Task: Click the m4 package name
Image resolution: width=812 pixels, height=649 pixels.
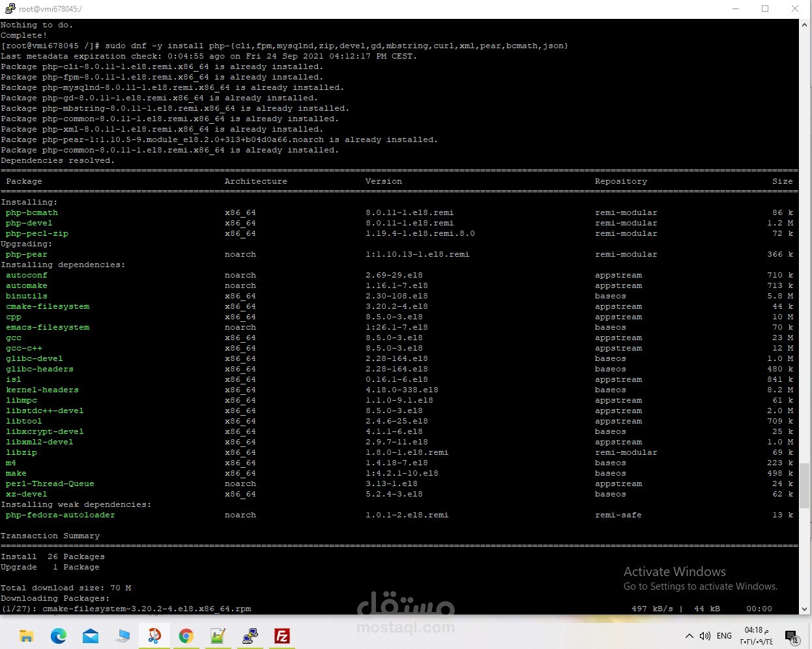Action: point(11,463)
